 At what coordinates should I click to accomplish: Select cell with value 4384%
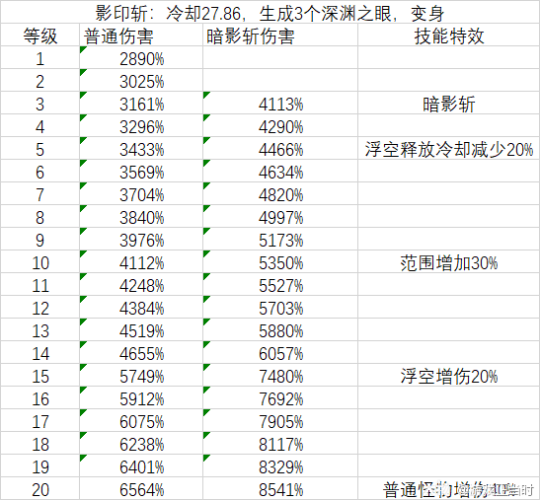[x=141, y=307]
